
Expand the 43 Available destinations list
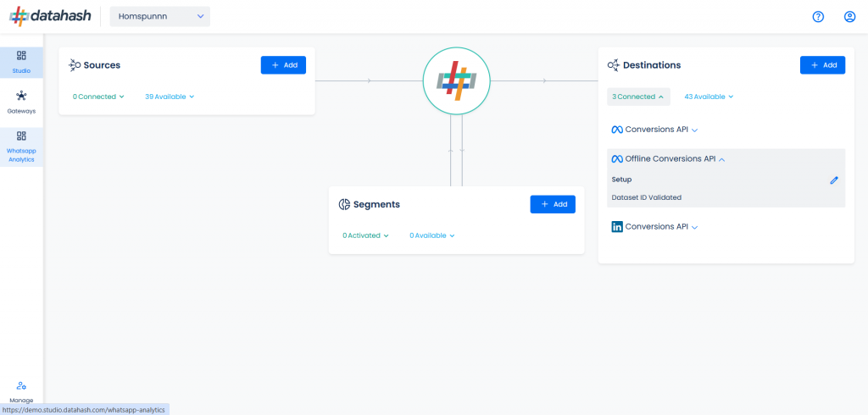pyautogui.click(x=709, y=97)
